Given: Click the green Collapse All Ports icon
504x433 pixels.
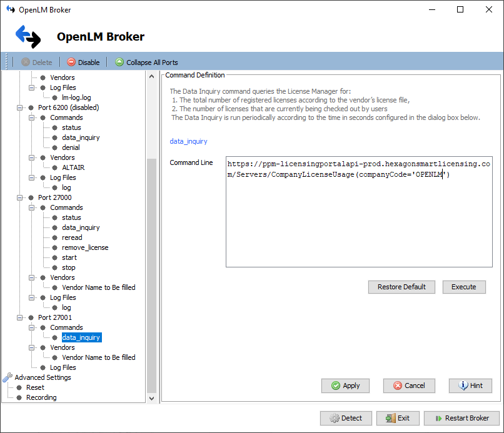Looking at the screenshot, I should tap(119, 62).
